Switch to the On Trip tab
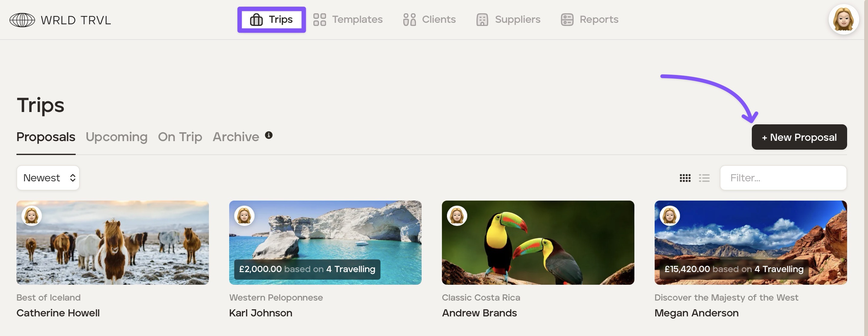This screenshot has width=868, height=336. tap(180, 137)
